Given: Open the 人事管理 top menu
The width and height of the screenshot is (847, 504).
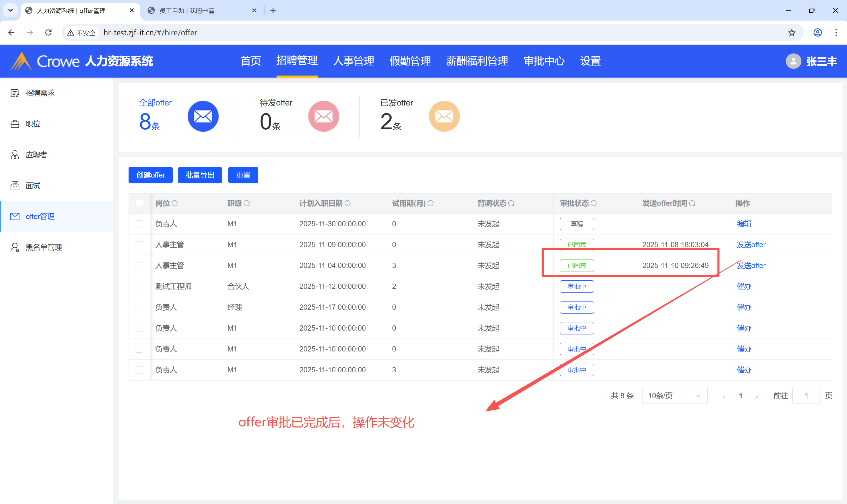Looking at the screenshot, I should [x=354, y=61].
